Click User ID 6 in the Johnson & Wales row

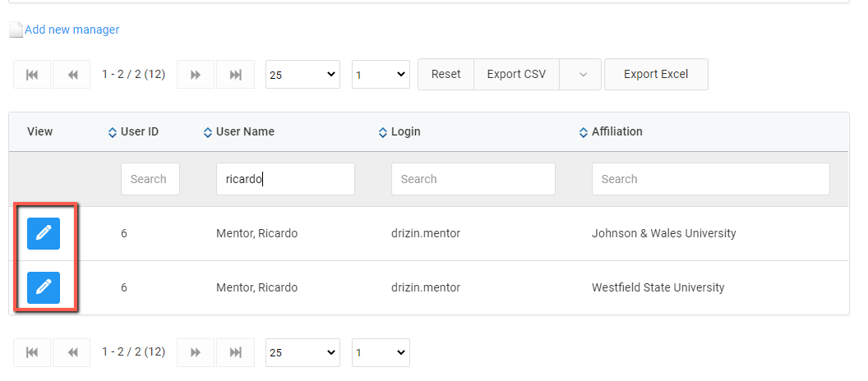124,233
